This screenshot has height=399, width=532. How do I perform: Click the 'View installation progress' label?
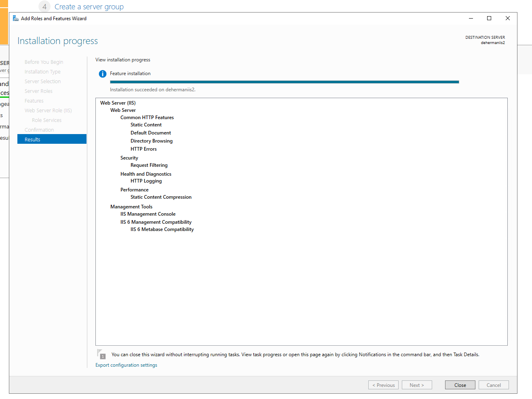[123, 60]
